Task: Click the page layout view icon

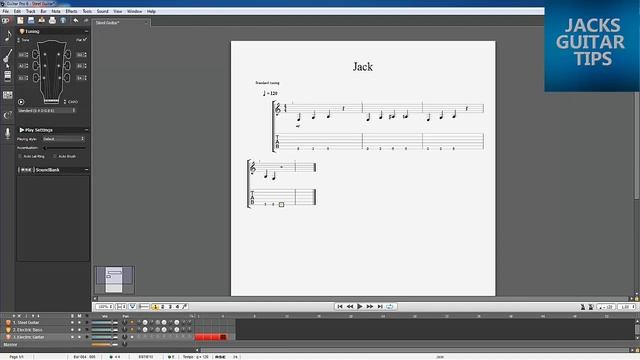Action: pyautogui.click(x=121, y=307)
